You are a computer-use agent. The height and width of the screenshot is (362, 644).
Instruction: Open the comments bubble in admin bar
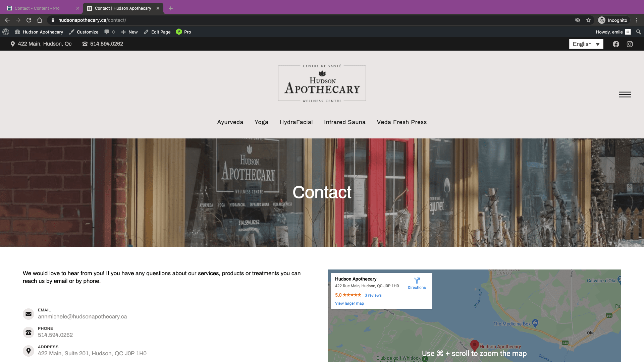[109, 32]
